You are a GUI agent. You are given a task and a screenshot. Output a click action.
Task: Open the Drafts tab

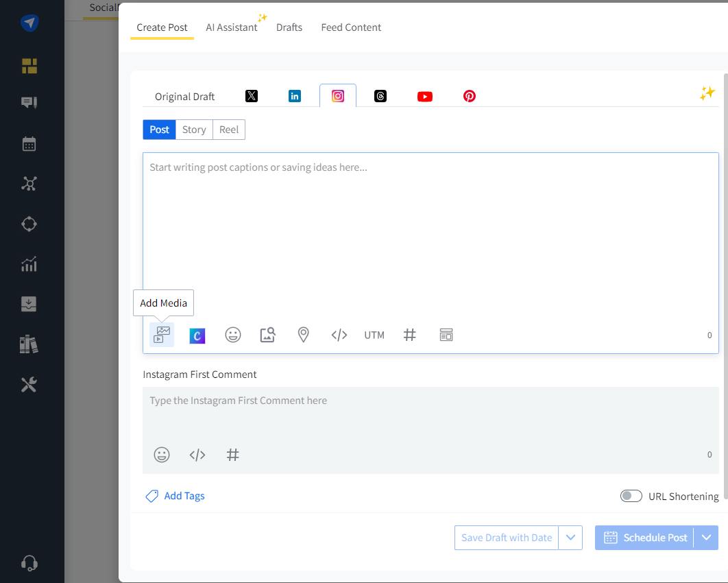pos(289,27)
